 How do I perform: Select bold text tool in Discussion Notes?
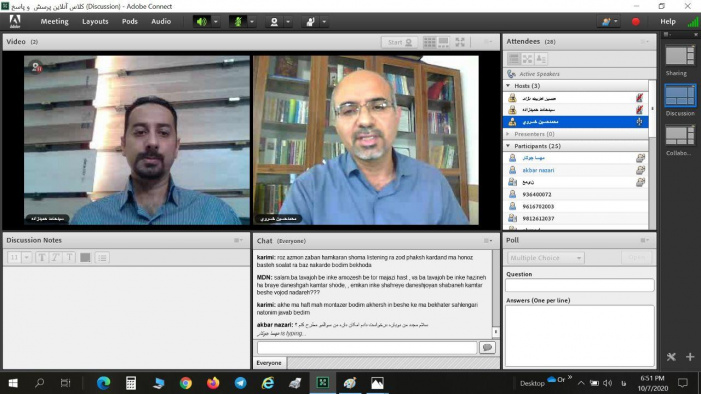pyautogui.click(x=42, y=258)
